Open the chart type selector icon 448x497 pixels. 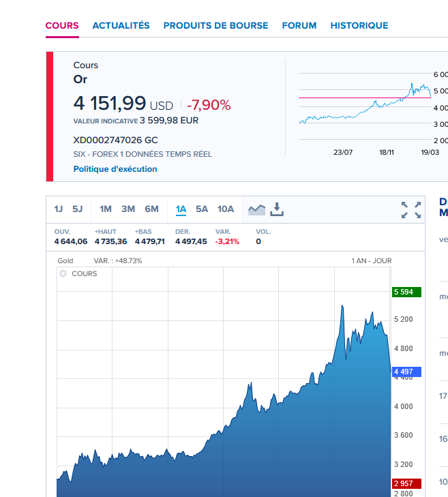256,209
